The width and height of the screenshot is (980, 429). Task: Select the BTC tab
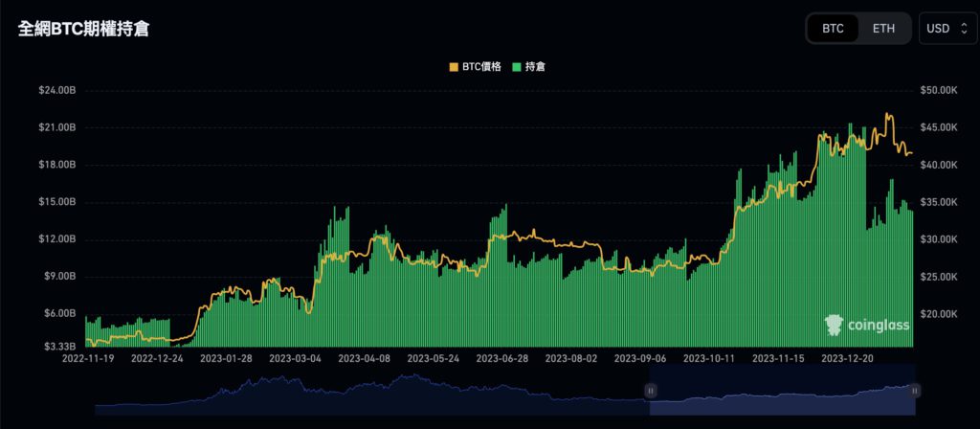point(833,29)
